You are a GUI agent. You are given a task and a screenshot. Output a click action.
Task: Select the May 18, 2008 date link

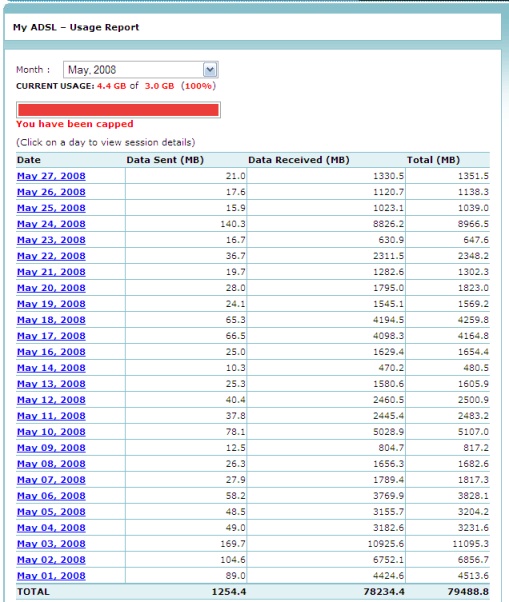point(51,320)
